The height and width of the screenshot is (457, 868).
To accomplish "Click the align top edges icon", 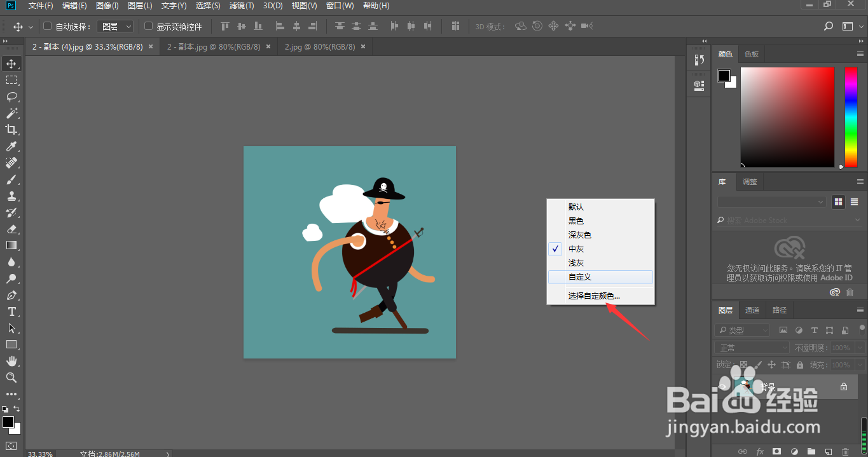I will click(x=225, y=27).
